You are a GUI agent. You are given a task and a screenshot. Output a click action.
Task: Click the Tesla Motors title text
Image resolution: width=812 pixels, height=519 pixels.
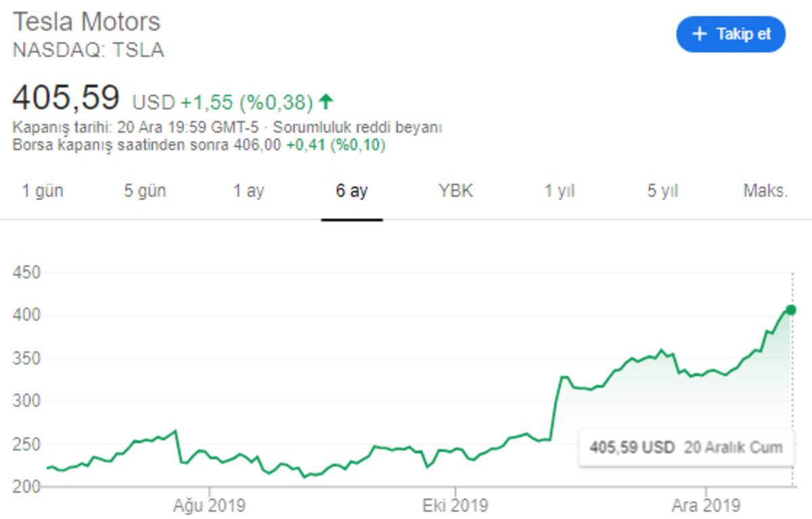click(x=88, y=22)
